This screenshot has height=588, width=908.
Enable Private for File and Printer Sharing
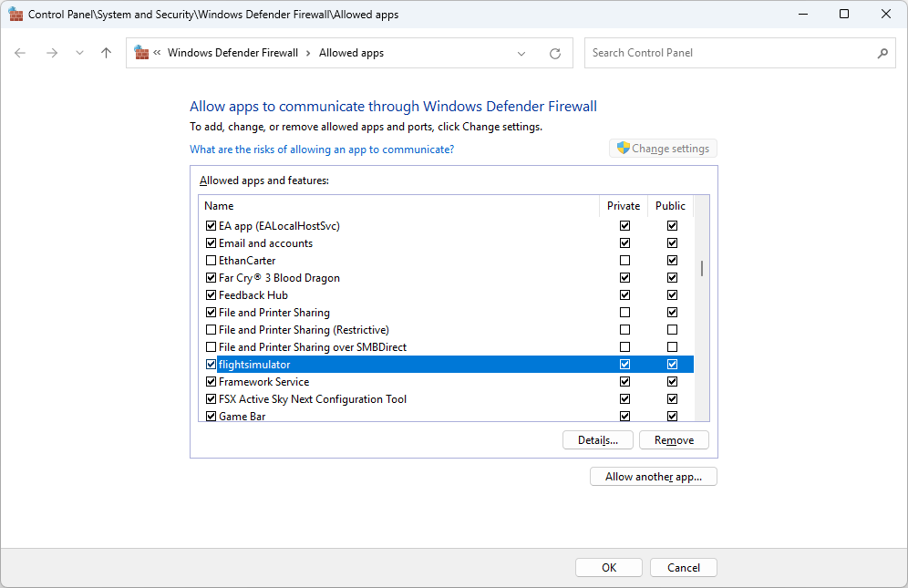click(624, 313)
